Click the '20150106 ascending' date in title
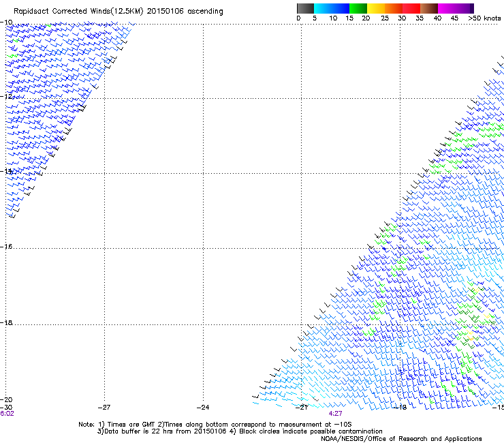504x443 pixels. point(185,12)
